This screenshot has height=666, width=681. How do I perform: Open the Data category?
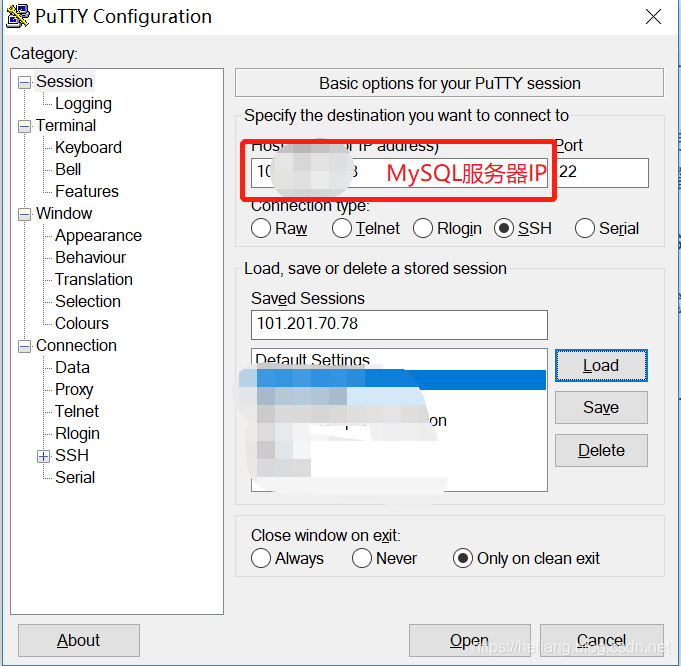click(x=72, y=367)
